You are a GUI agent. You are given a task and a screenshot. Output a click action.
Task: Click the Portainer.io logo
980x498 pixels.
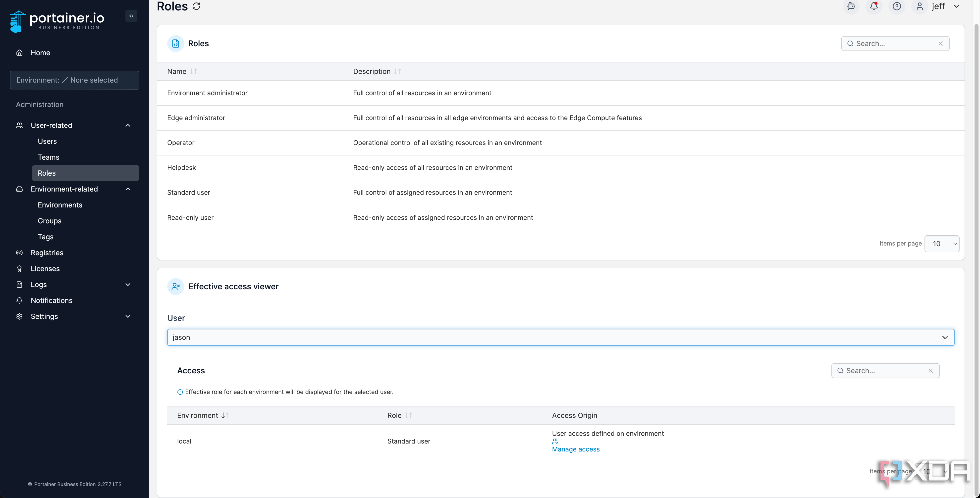[57, 21]
